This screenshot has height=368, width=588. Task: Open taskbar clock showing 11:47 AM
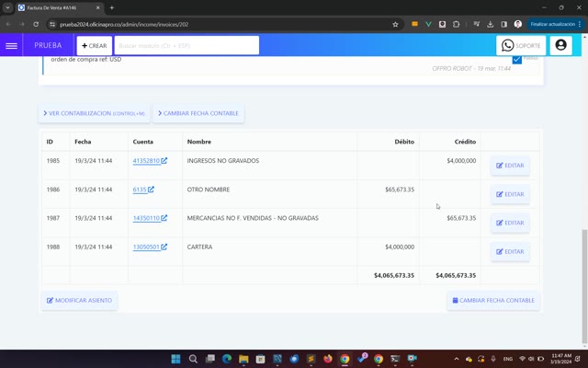pyautogui.click(x=561, y=359)
